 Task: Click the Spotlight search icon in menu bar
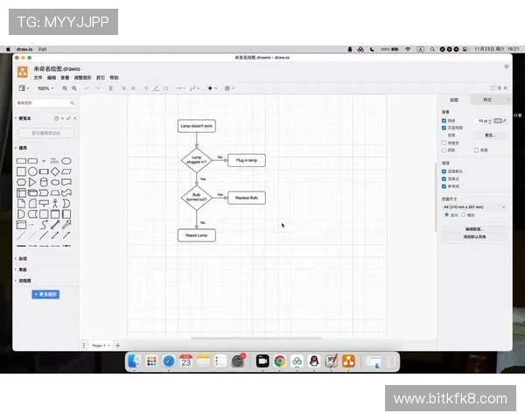pyautogui.click(x=432, y=49)
